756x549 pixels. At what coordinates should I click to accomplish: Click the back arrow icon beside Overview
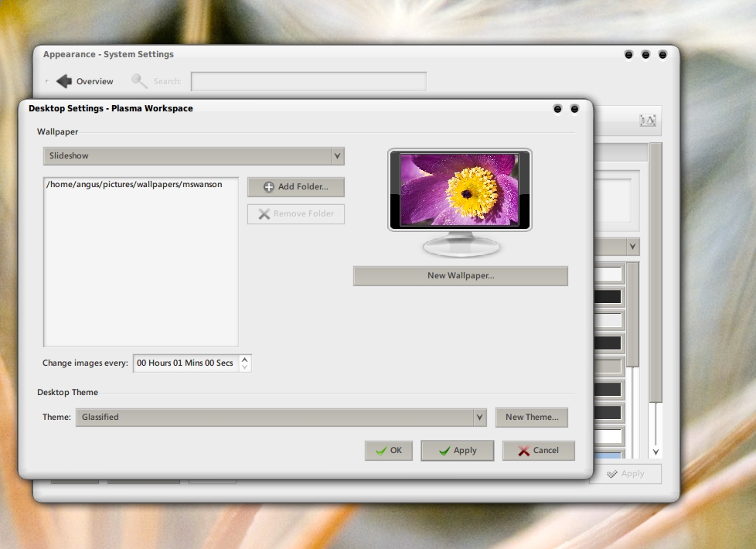tap(64, 81)
